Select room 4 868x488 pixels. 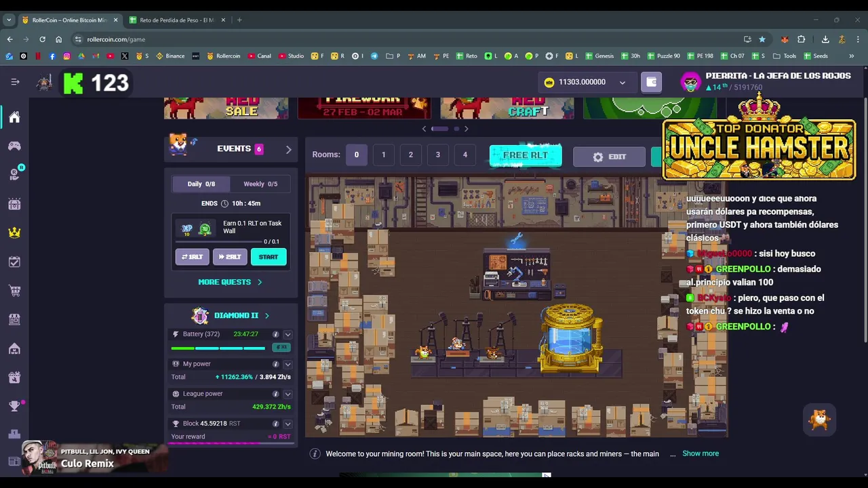coord(465,155)
